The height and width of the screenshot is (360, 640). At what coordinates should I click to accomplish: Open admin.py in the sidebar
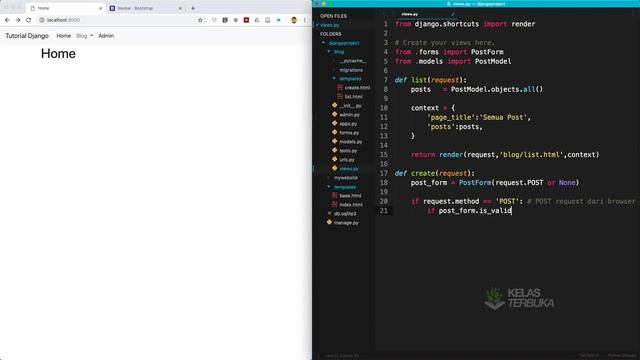pyautogui.click(x=349, y=115)
